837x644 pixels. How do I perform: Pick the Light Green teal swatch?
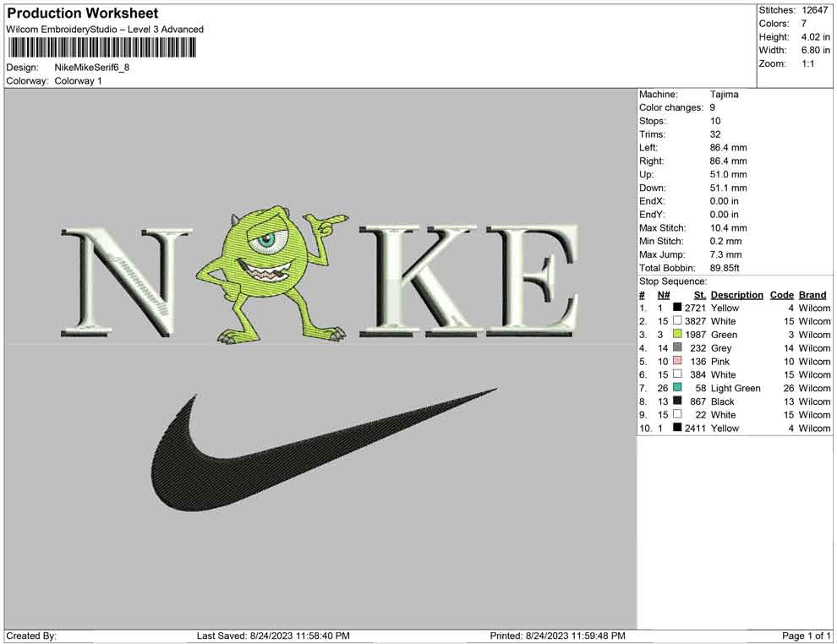tap(677, 387)
